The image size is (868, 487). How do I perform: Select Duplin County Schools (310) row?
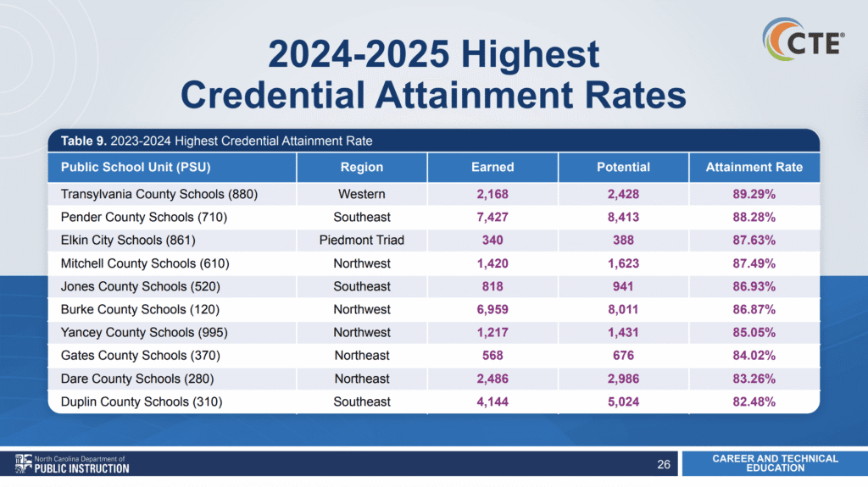[142, 401]
